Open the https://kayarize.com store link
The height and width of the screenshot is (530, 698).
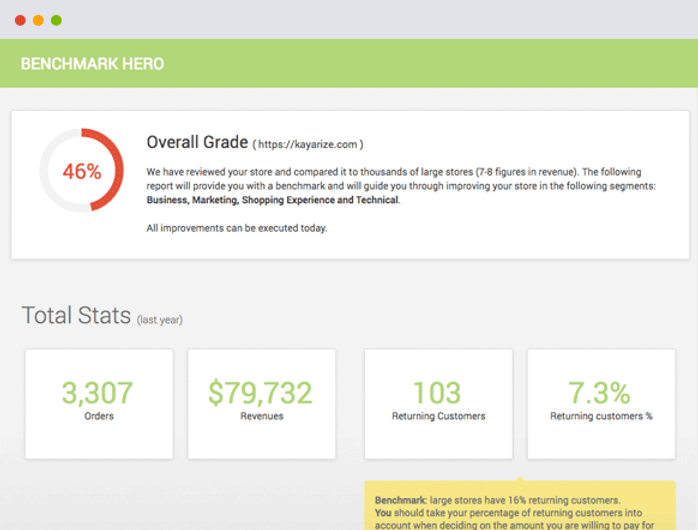(308, 145)
